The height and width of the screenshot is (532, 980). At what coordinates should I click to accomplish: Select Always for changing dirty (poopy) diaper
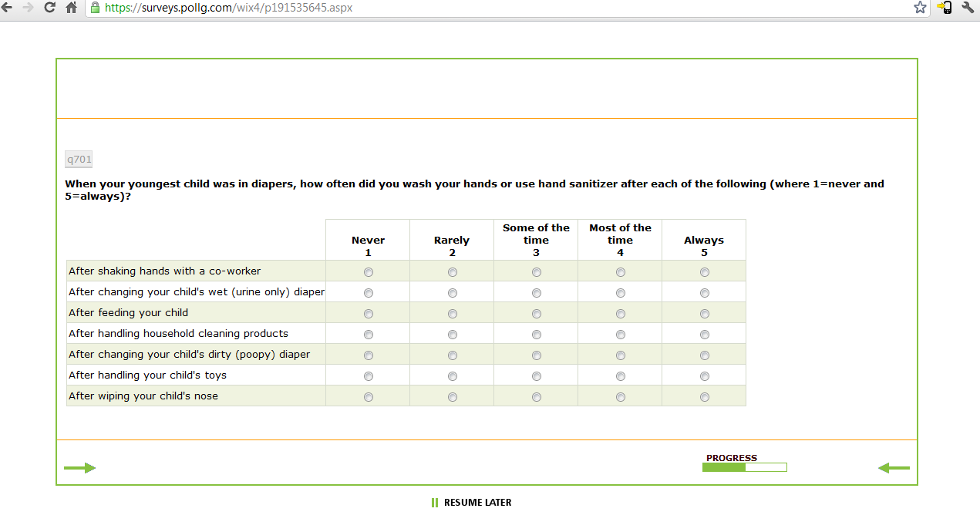704,355
